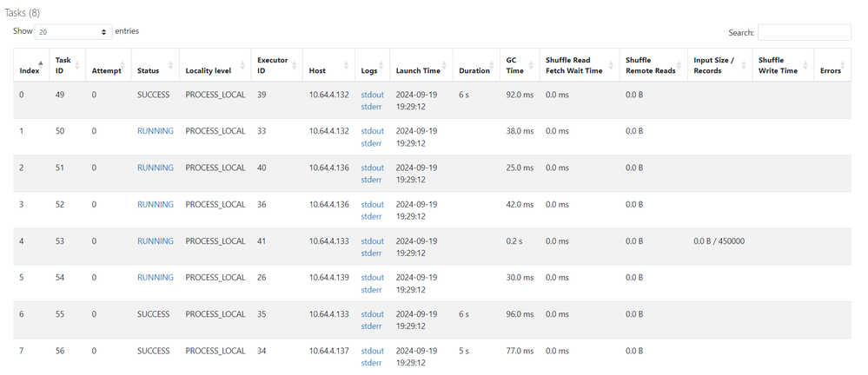Click RUNNING status of task 53
Image resolution: width=868 pixels, height=375 pixels.
click(x=155, y=241)
